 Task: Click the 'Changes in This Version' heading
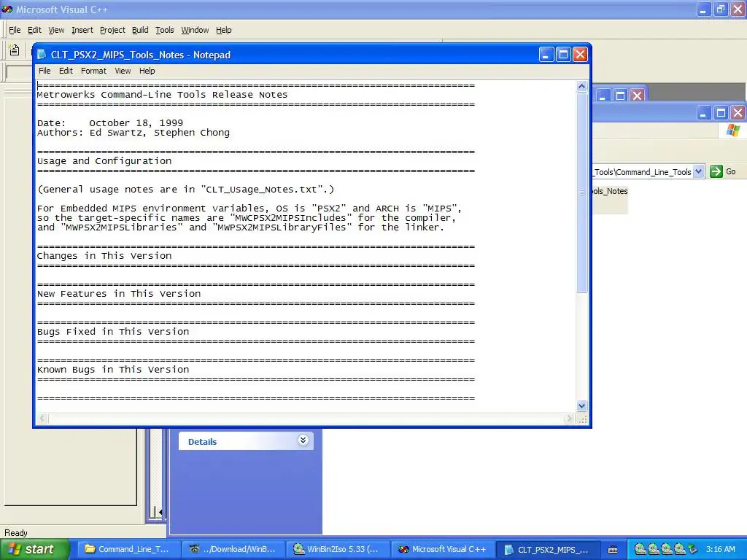point(104,256)
